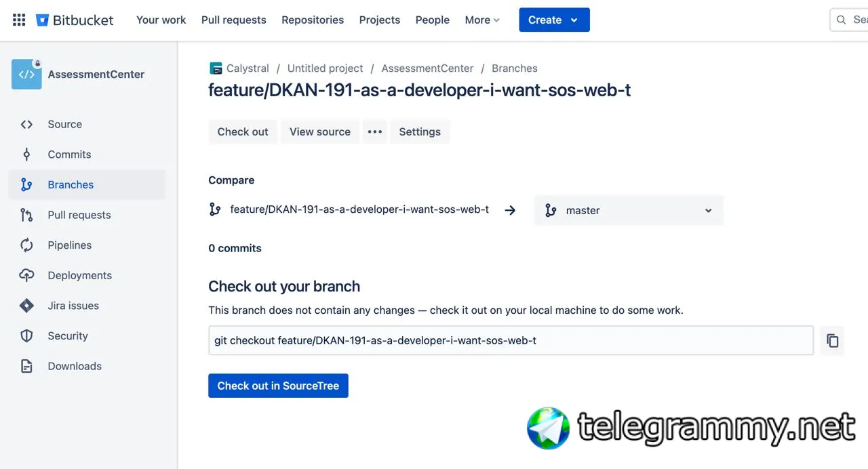Select Source in the sidebar

point(87,124)
